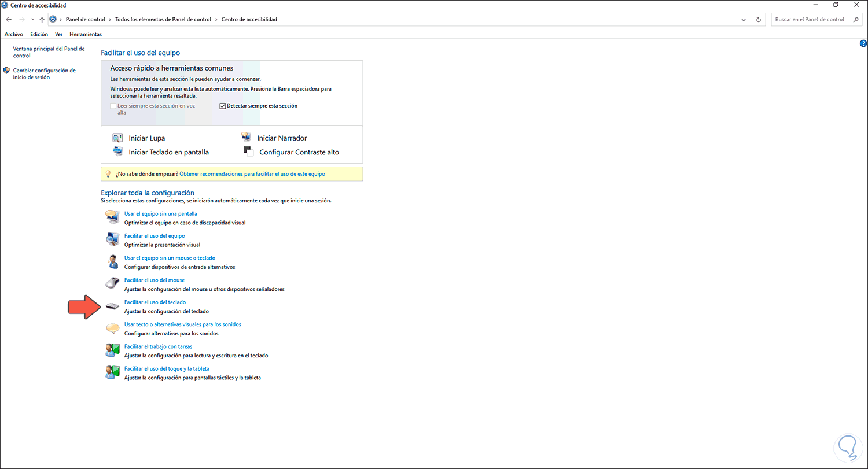Start 'Iniciar Lupa'
The width and height of the screenshot is (868, 469).
click(146, 138)
